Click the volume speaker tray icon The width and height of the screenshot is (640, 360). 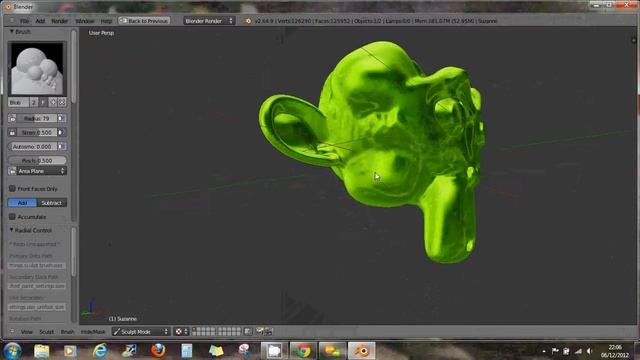[x=589, y=351]
